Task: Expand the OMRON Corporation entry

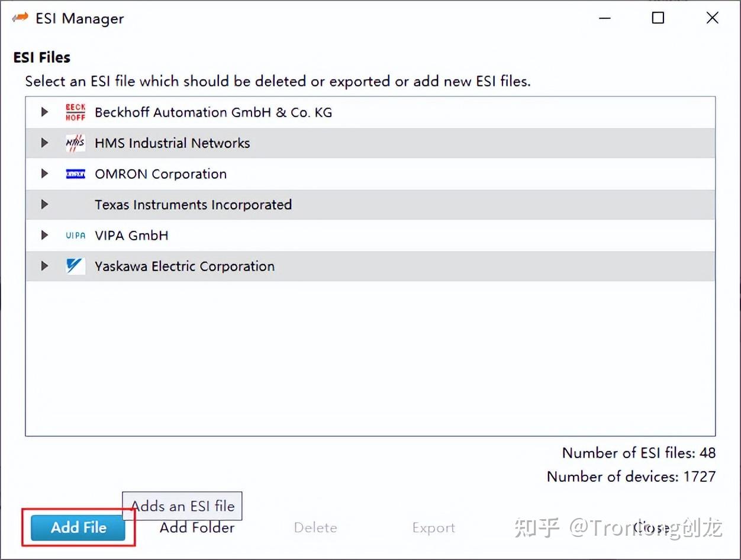Action: coord(44,173)
